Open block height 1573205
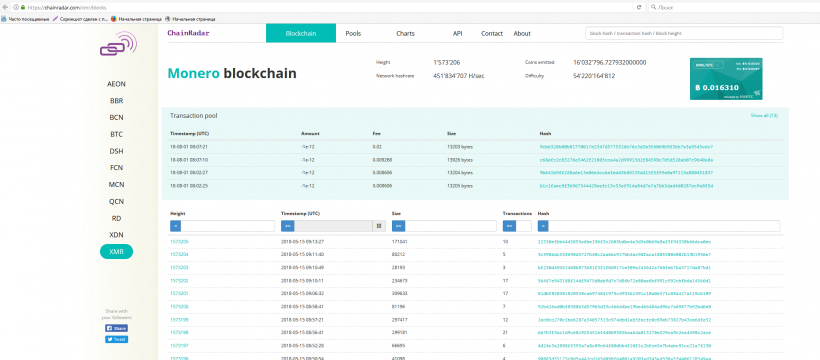820x360 pixels. coord(179,242)
